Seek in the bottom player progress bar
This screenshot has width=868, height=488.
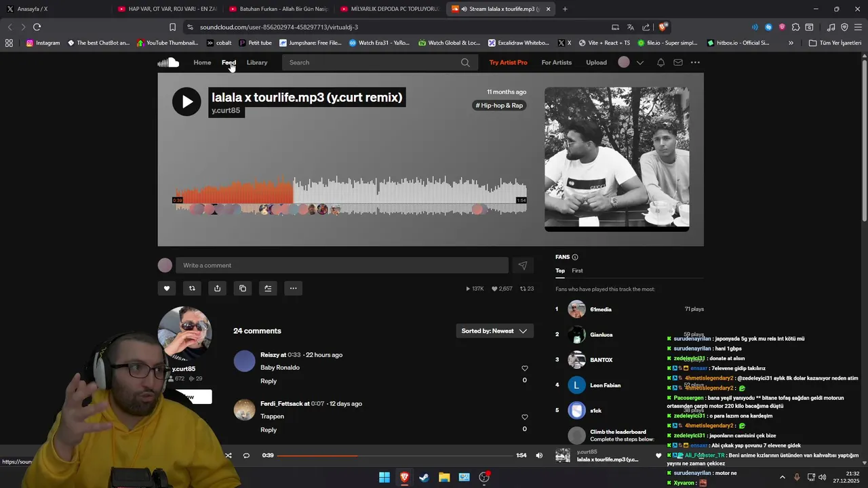tap(395, 455)
